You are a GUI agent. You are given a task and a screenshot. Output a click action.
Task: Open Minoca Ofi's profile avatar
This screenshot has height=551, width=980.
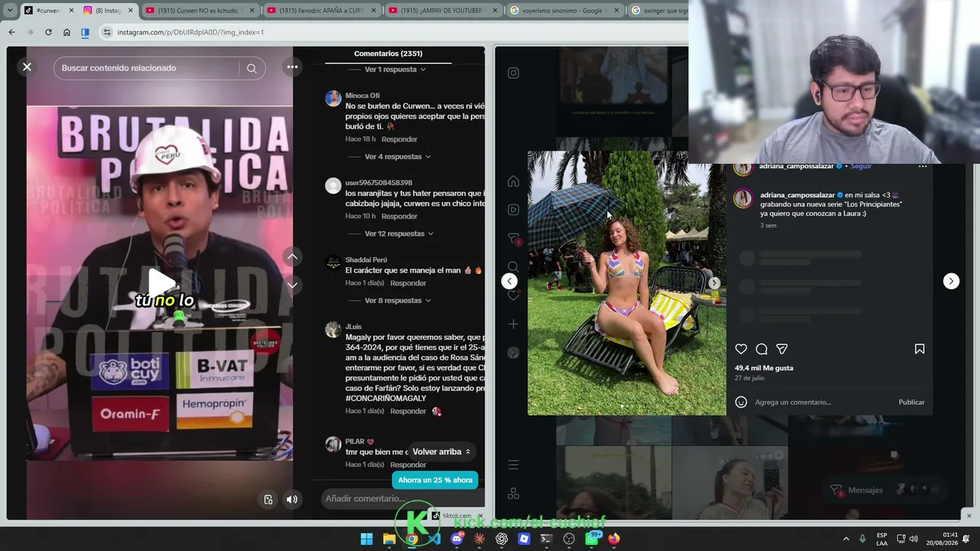[333, 98]
